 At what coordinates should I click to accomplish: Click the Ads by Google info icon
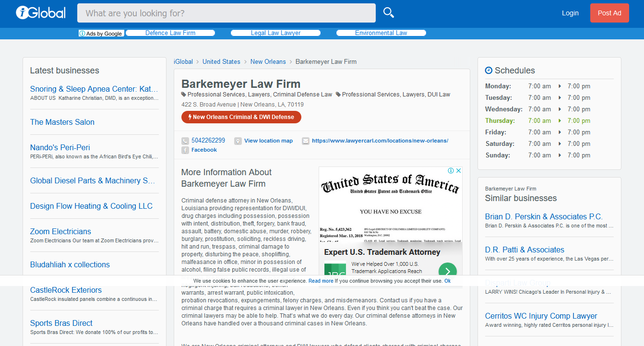[82, 34]
